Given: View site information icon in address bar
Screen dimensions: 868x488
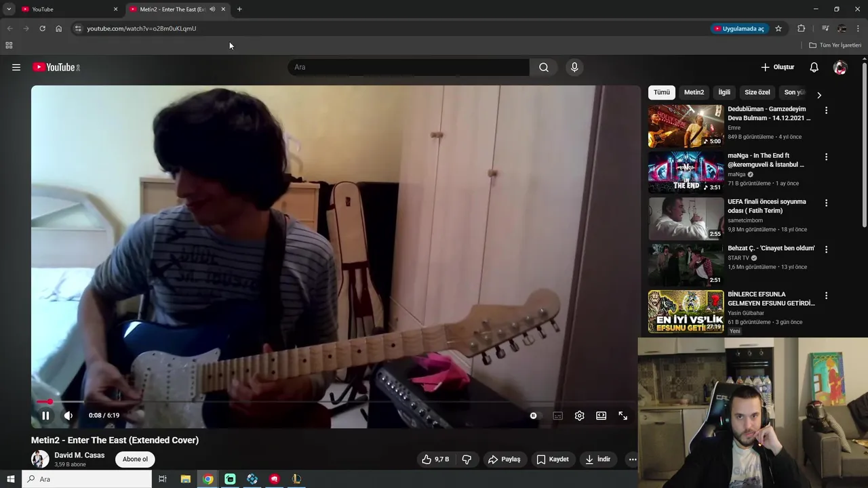Looking at the screenshot, I should (78, 28).
